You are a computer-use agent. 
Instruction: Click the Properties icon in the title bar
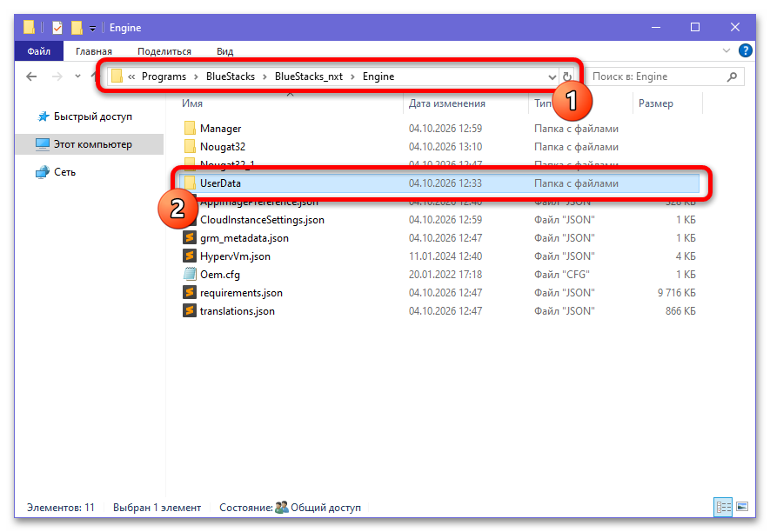point(57,28)
